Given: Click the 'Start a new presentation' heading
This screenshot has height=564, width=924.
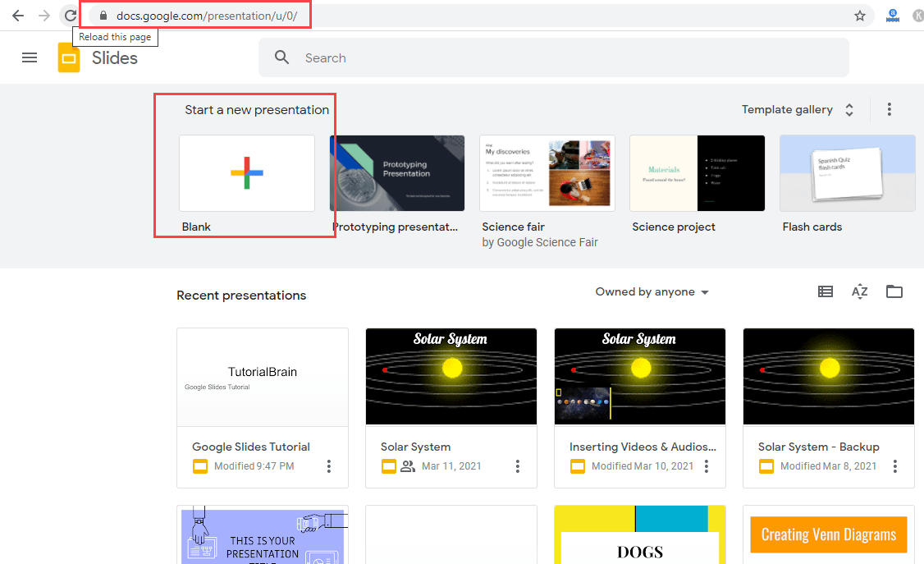Looking at the screenshot, I should [257, 110].
